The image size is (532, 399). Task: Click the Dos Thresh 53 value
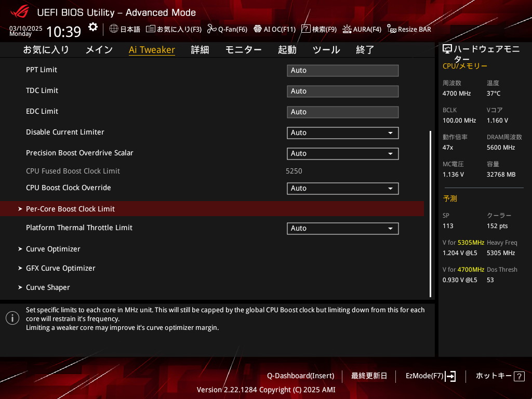490,280
